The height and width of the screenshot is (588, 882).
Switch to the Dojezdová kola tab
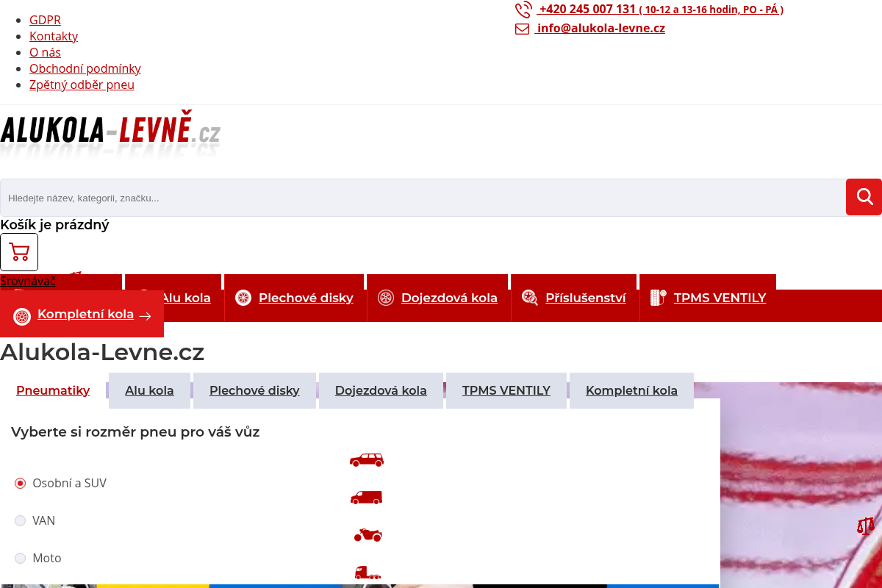tap(381, 390)
